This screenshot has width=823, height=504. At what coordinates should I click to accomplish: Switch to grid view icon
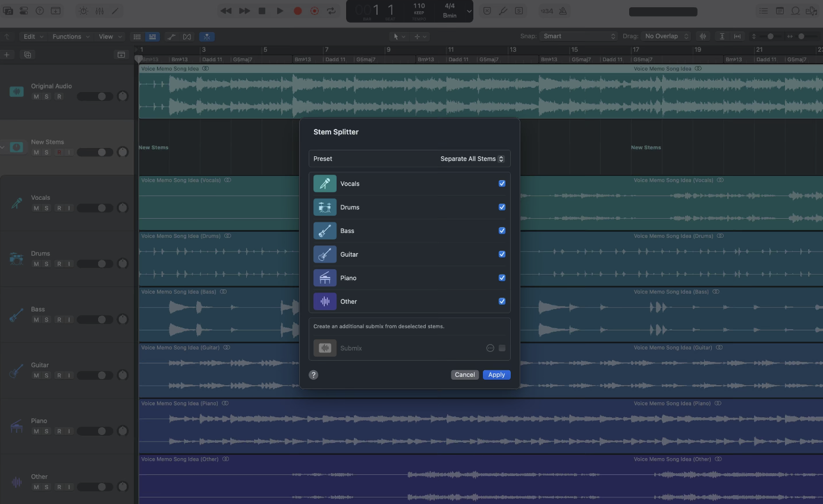(x=137, y=36)
